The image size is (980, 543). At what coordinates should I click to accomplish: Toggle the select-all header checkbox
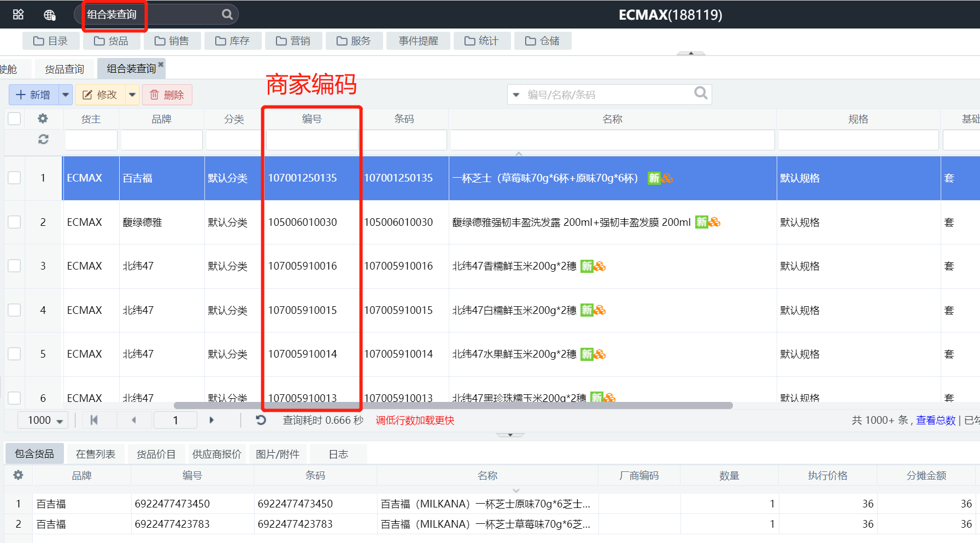14,119
